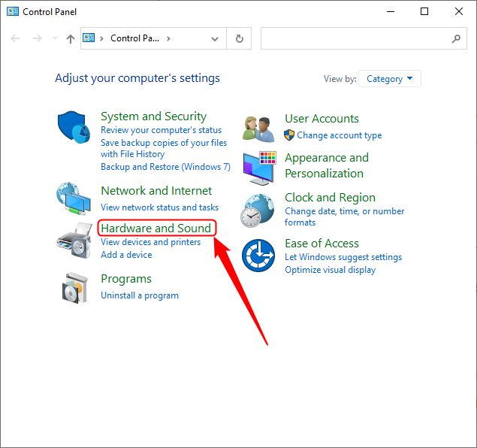The width and height of the screenshot is (477, 448).
Task: Open the Network and Internet globe icon
Action: [74, 198]
